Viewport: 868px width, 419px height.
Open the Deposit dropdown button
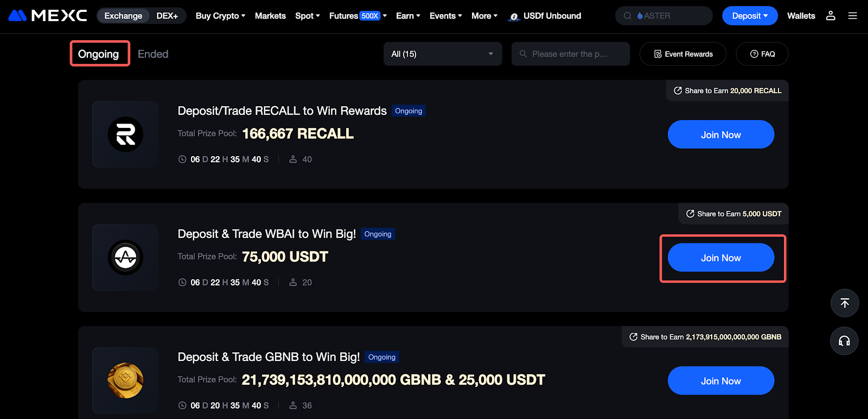pos(750,16)
